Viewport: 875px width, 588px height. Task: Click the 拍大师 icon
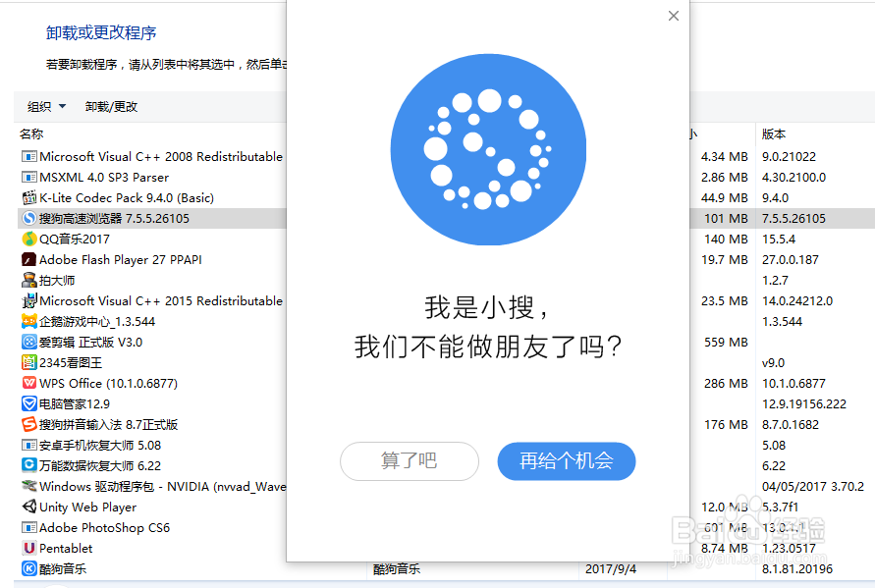click(x=27, y=280)
